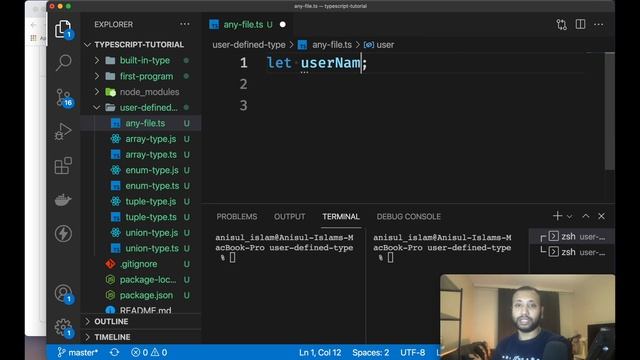Image resolution: width=640 pixels, height=360 pixels.
Task: Open editor more actions ellipsis
Action: pyautogui.click(x=599, y=24)
